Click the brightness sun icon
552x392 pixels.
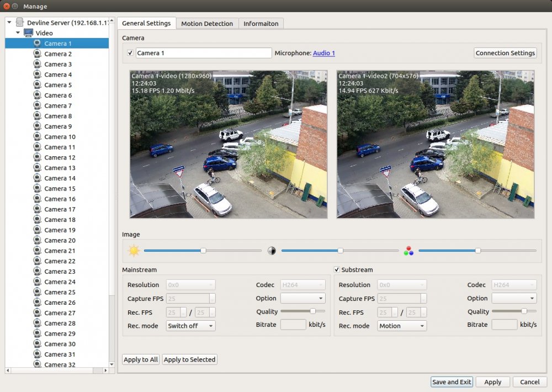(x=134, y=251)
